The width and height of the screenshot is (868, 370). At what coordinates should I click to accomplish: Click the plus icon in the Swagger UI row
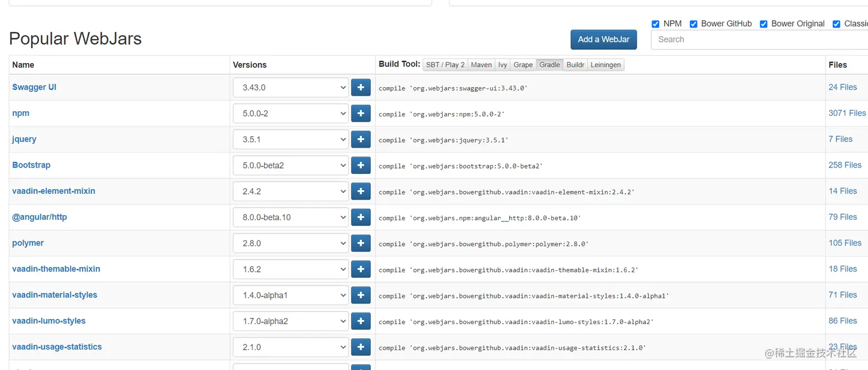(361, 87)
